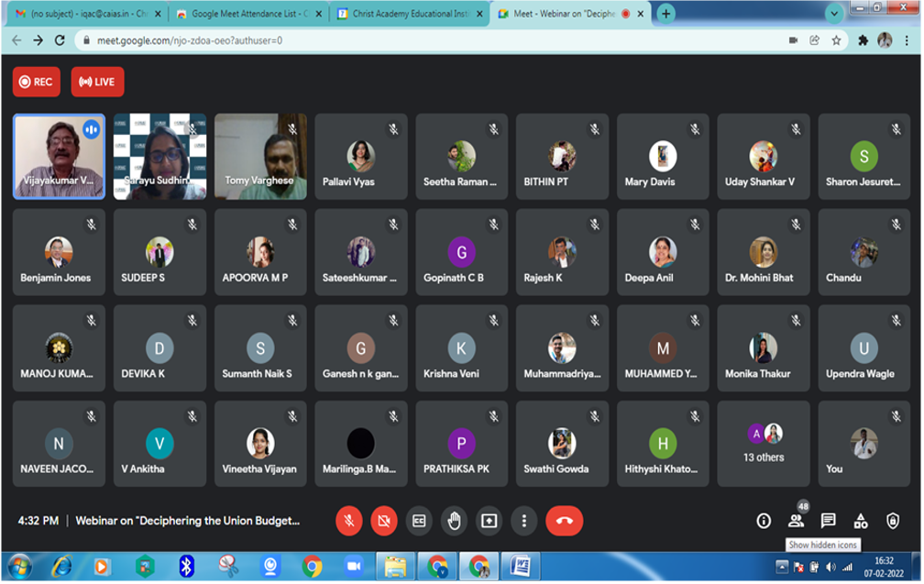Open the meeting details info icon
The height and width of the screenshot is (584, 924).
764,521
